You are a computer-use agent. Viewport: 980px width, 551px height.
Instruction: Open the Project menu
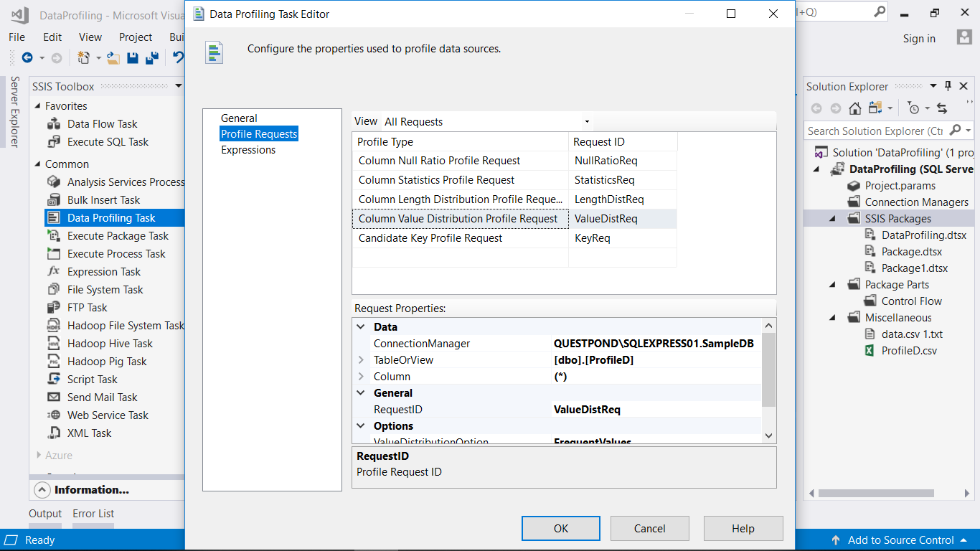point(135,37)
